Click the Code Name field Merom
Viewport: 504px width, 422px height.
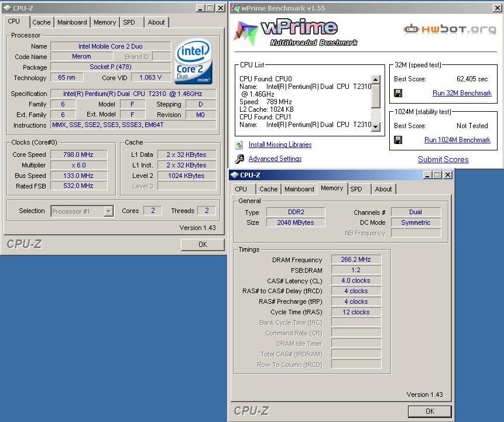click(81, 57)
